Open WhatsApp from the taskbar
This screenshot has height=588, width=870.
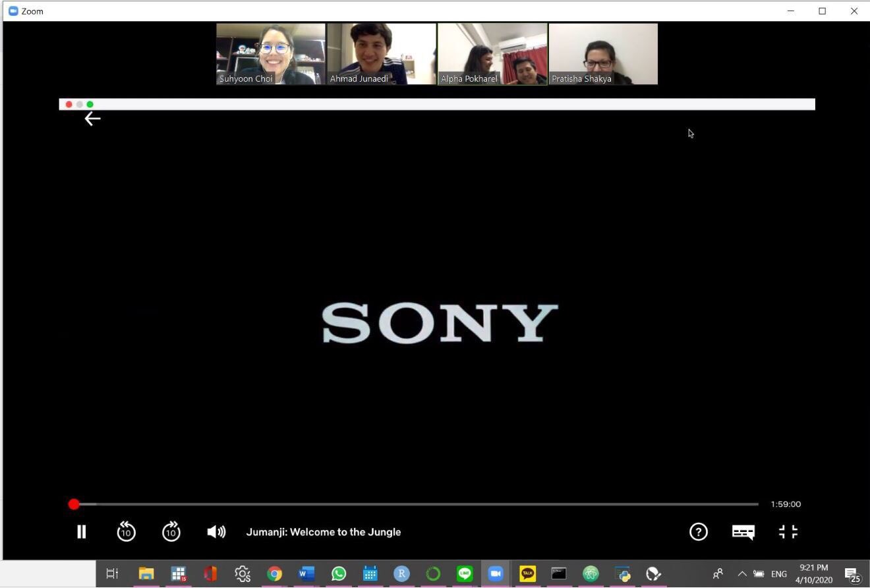(x=339, y=573)
